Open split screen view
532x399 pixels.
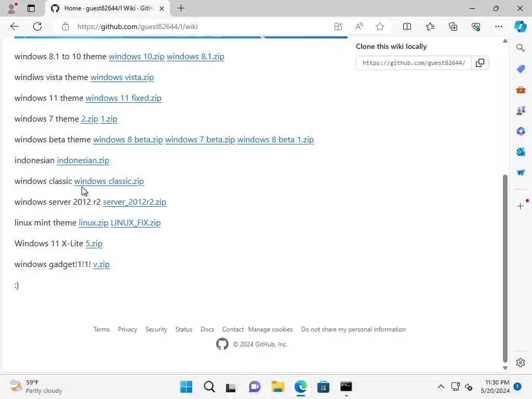pyautogui.click(x=407, y=26)
